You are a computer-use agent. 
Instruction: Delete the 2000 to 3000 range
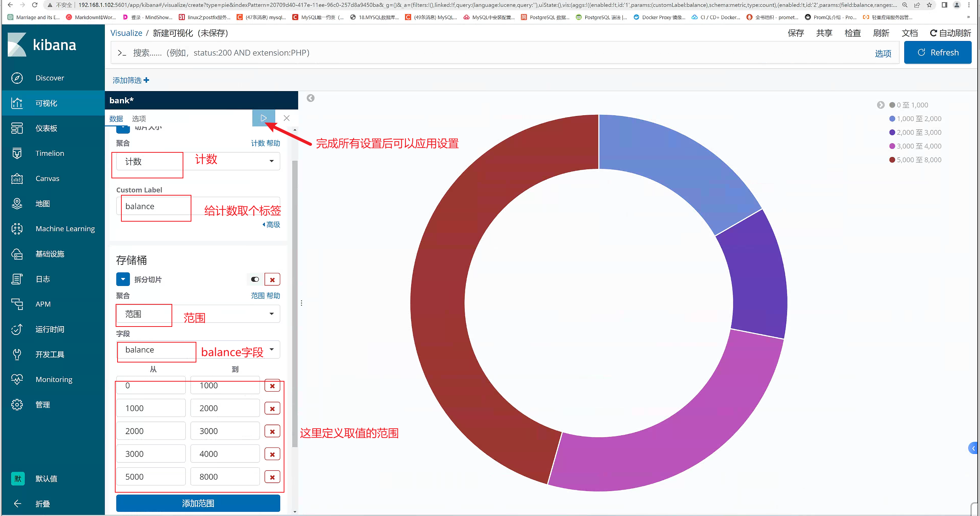coord(272,431)
